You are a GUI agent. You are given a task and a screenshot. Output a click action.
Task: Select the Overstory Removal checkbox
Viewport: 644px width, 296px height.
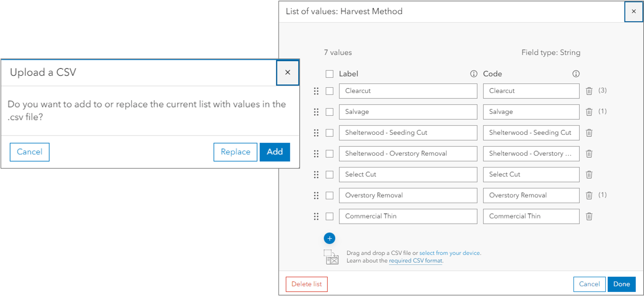click(329, 196)
